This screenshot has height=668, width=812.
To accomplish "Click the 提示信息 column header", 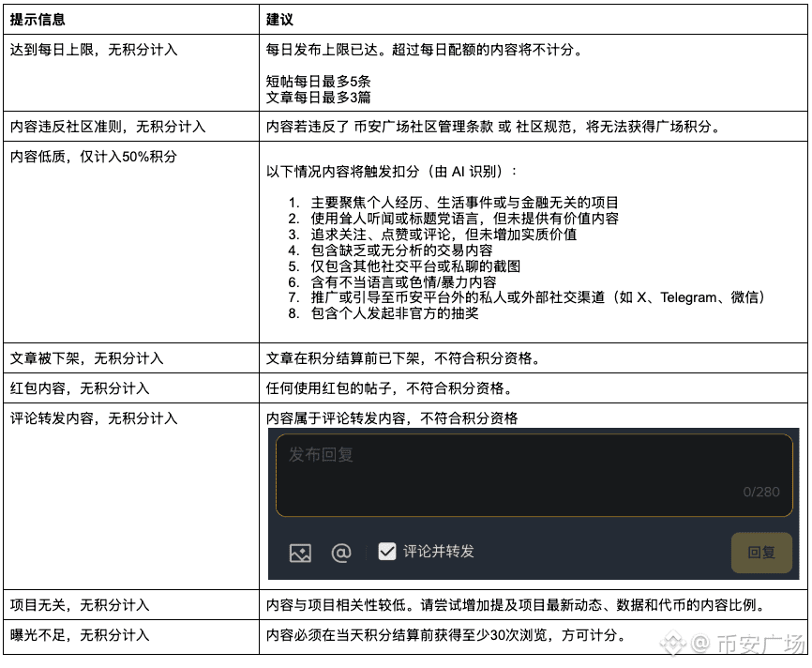I will pyautogui.click(x=38, y=20).
